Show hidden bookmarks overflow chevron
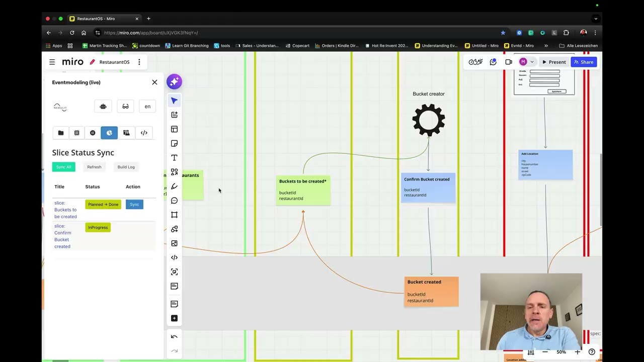Viewport: 644px width, 362px height. pos(546,46)
